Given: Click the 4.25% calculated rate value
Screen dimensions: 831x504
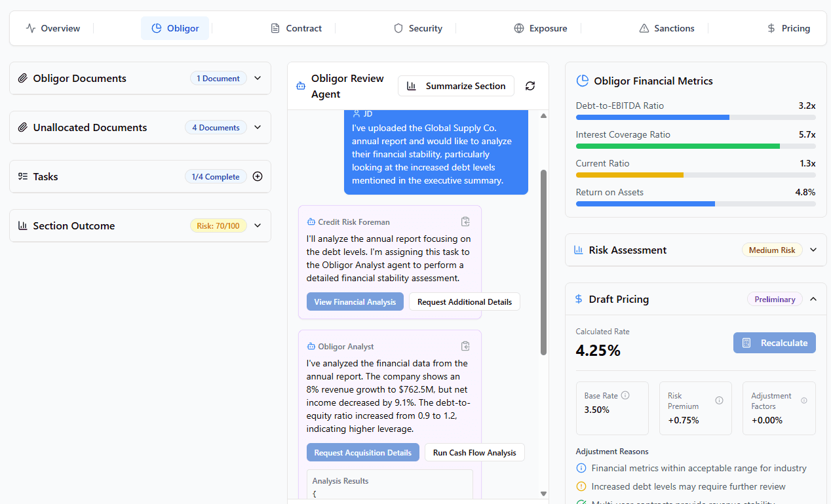Looking at the screenshot, I should [x=598, y=351].
